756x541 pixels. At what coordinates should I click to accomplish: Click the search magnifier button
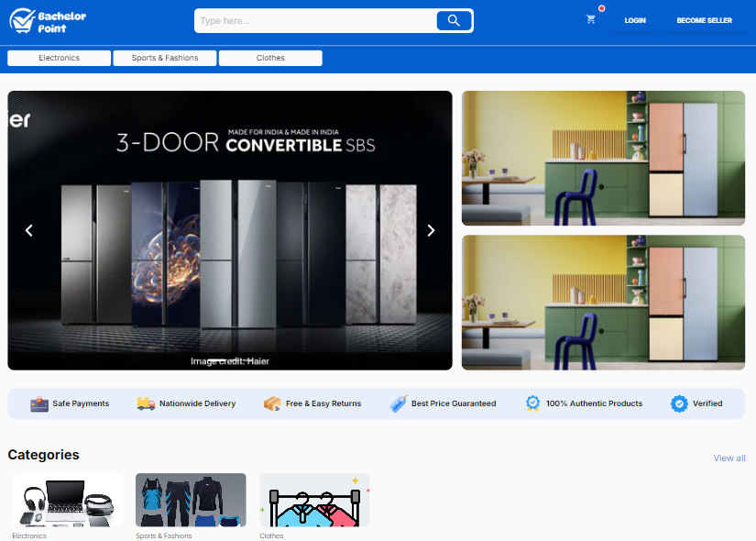[453, 20]
